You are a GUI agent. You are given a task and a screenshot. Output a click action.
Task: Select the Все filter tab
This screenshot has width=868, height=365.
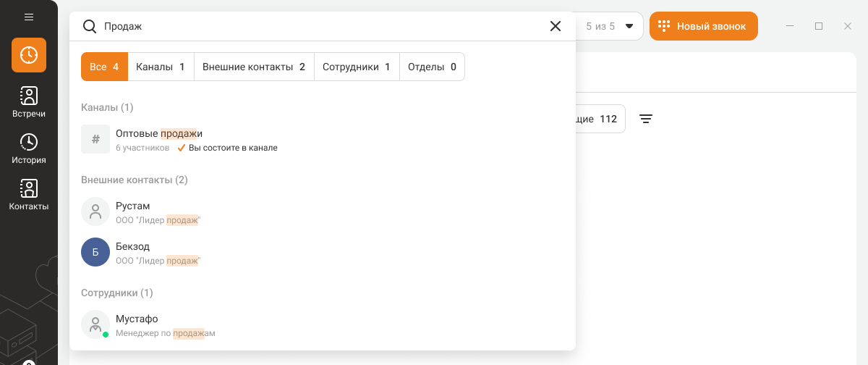click(104, 67)
